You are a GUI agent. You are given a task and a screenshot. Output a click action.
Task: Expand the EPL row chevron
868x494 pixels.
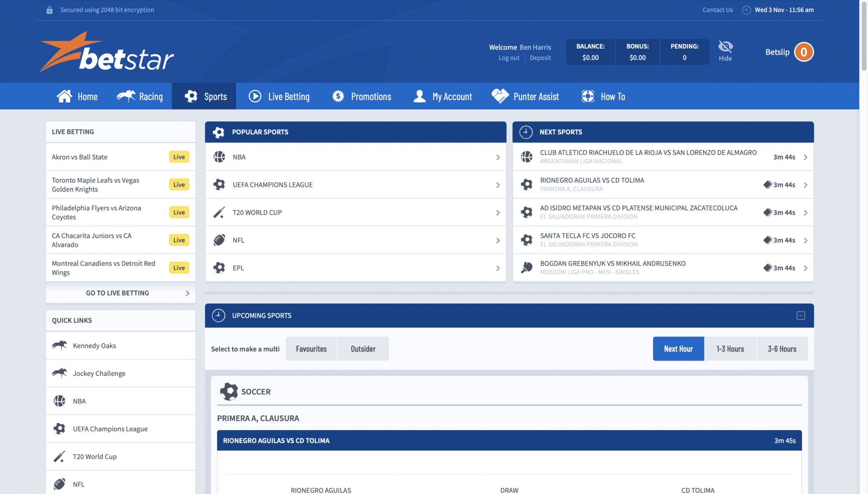click(x=498, y=268)
